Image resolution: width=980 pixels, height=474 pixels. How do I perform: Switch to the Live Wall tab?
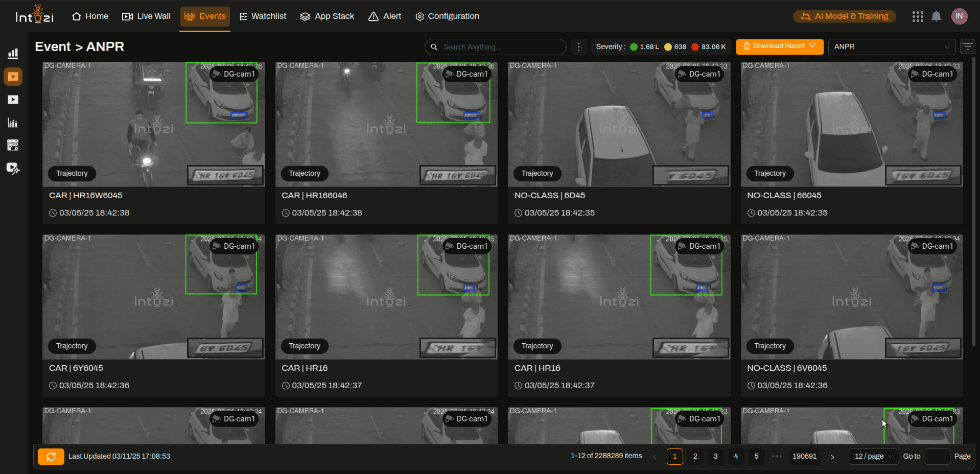click(x=146, y=16)
